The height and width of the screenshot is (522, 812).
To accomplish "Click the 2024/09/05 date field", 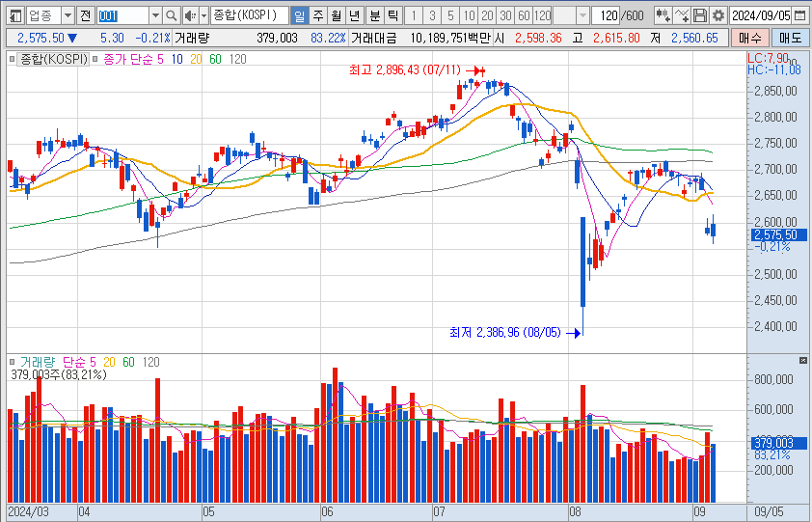I will tap(761, 16).
